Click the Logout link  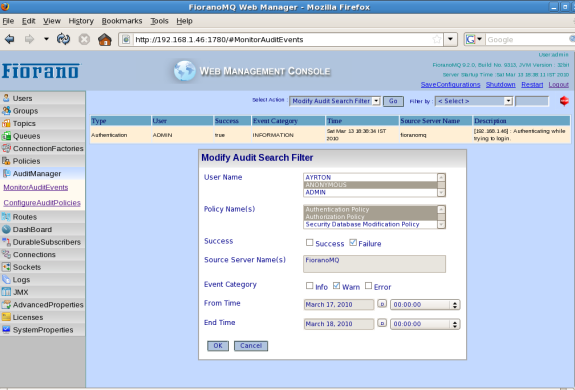click(x=558, y=85)
